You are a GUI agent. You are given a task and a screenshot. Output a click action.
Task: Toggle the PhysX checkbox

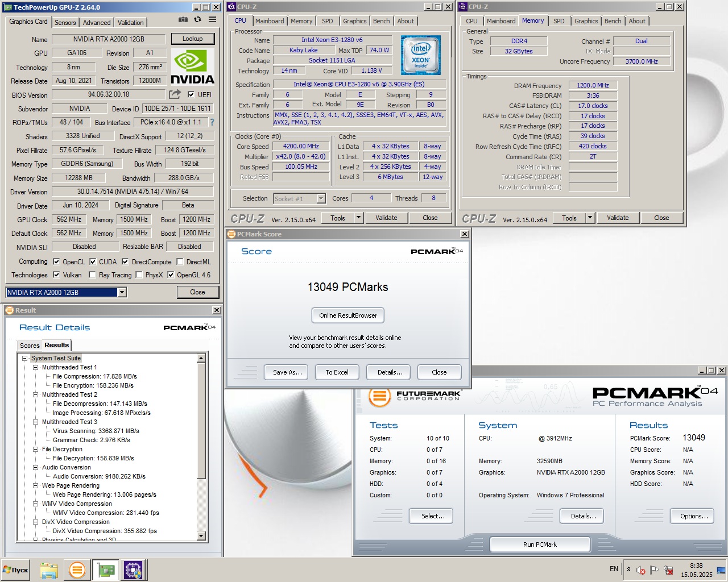coord(139,275)
